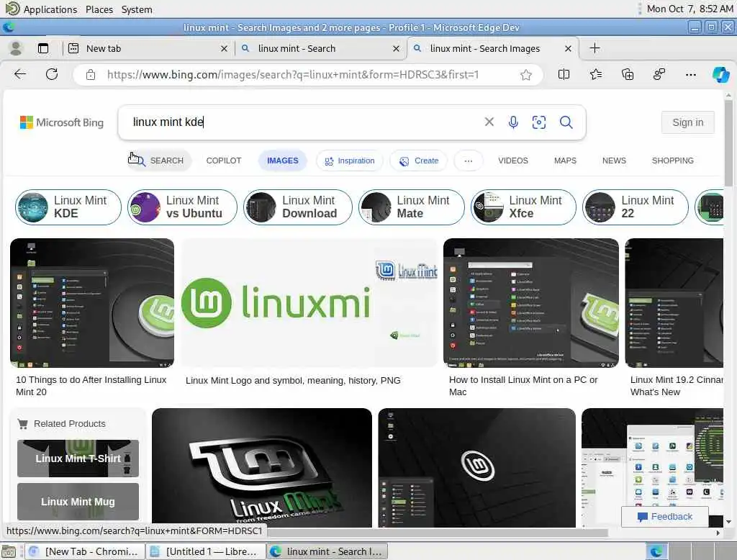Open the SHOPPING tab
Image resolution: width=737 pixels, height=560 pixels.
point(673,161)
